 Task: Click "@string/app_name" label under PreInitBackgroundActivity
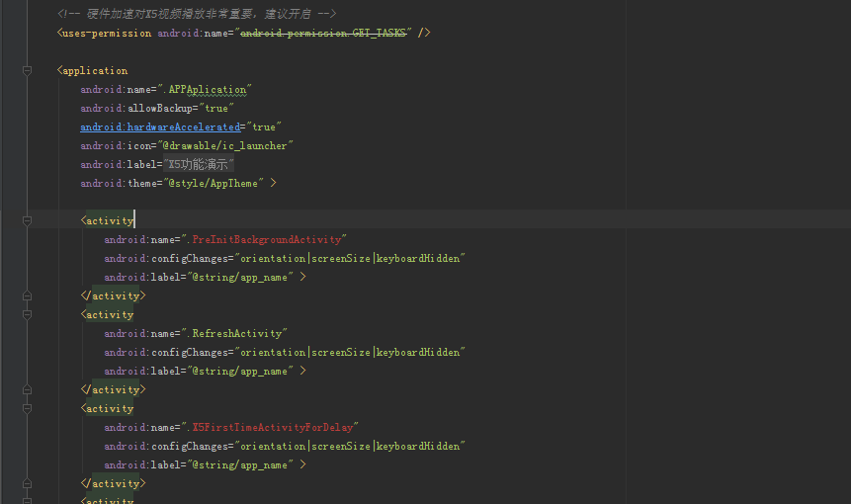point(240,278)
